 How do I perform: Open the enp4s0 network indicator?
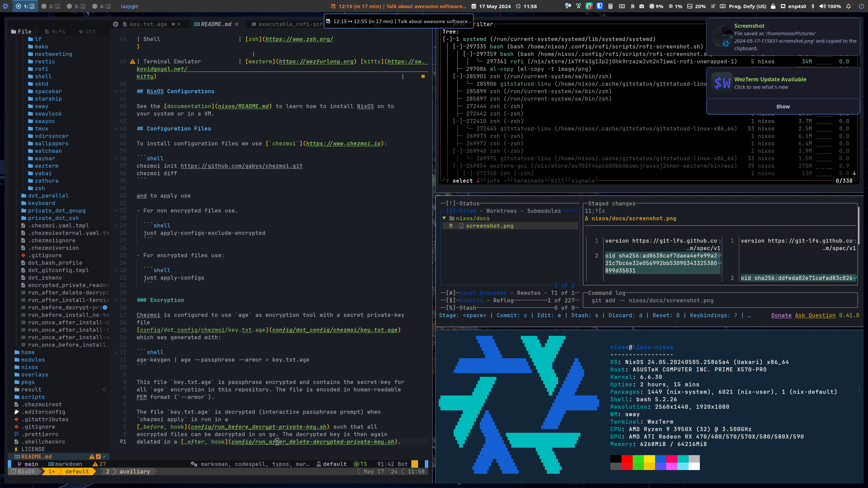pos(793,6)
